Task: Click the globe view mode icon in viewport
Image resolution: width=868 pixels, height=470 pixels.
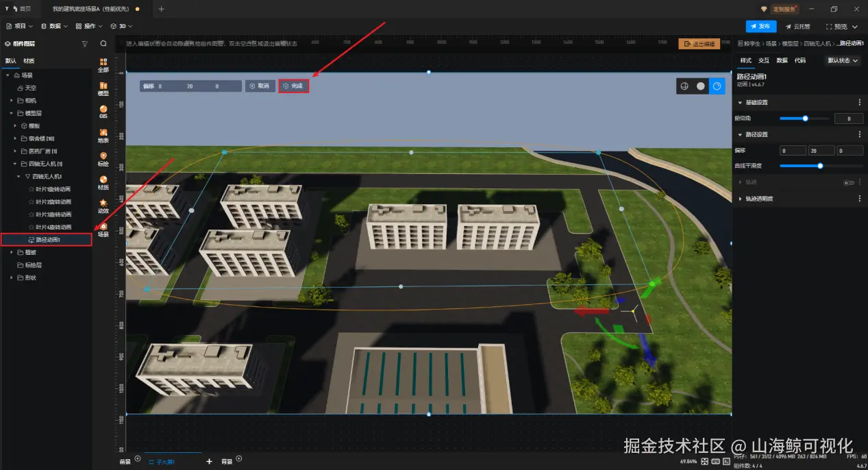Action: point(684,86)
